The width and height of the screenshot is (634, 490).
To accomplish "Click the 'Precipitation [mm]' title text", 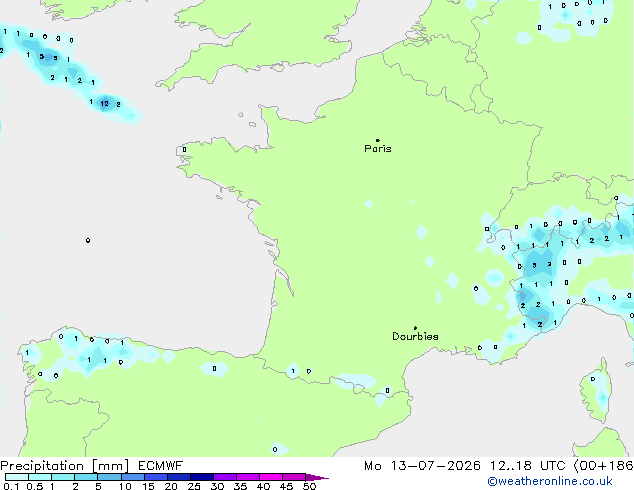I will click(x=65, y=466).
